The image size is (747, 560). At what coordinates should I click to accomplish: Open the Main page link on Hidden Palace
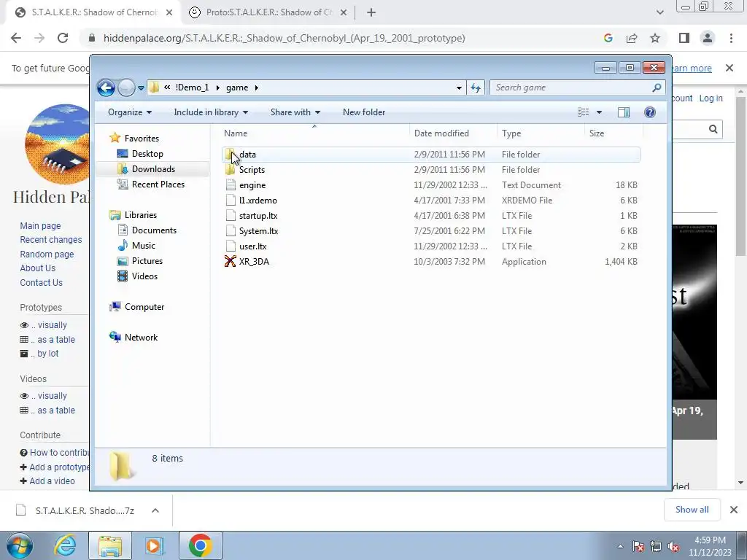40,226
